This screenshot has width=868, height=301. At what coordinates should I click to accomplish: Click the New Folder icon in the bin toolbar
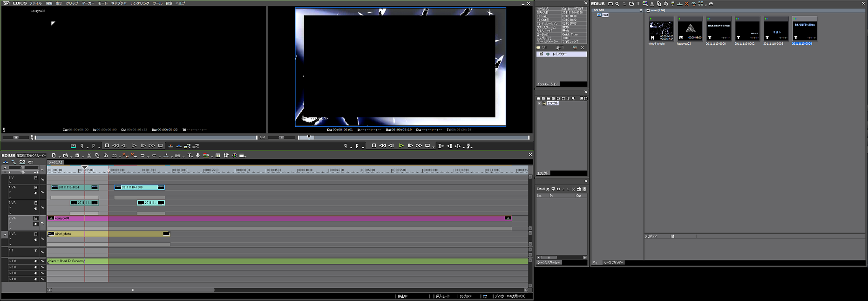(x=610, y=4)
